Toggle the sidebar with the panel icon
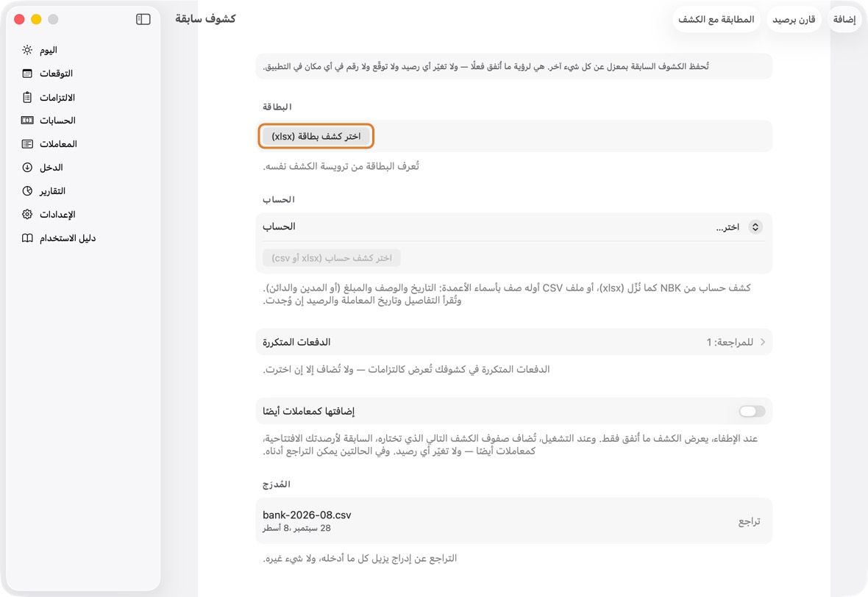The width and height of the screenshot is (868, 597). click(x=143, y=19)
